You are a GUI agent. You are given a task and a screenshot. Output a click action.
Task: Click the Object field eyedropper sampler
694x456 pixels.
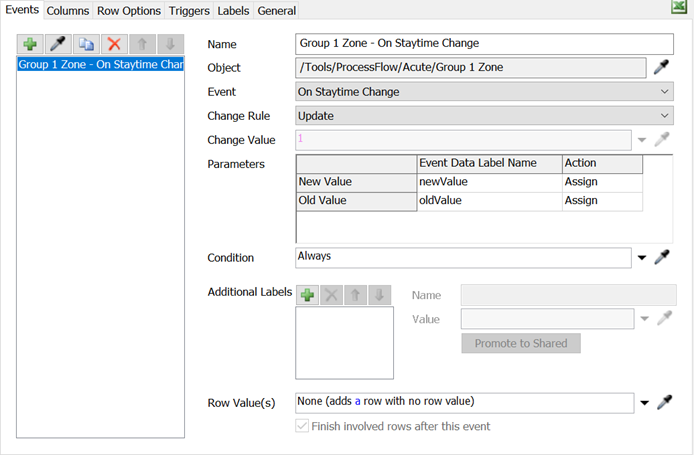coord(661,68)
